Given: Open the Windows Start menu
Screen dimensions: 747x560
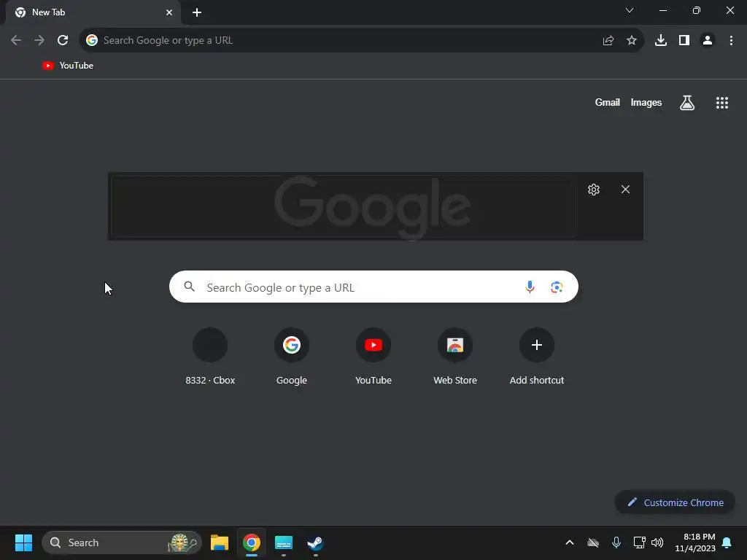Looking at the screenshot, I should 23,542.
